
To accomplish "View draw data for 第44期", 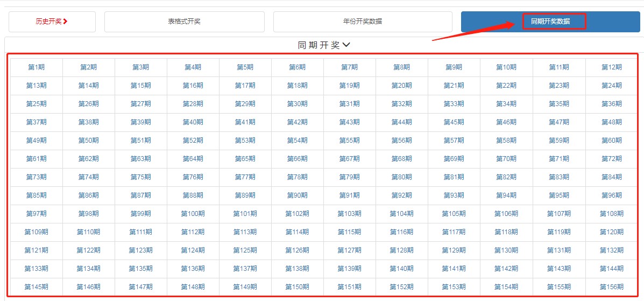I will (402, 122).
